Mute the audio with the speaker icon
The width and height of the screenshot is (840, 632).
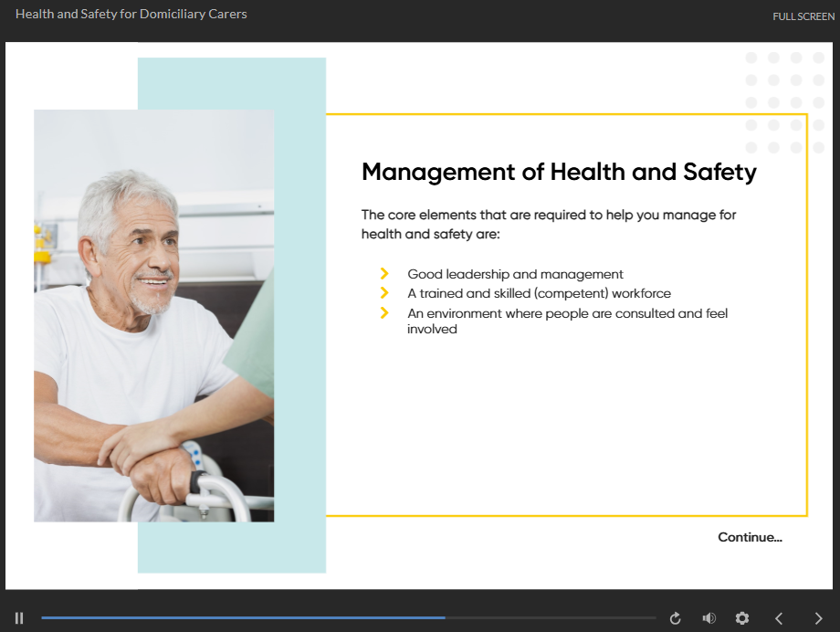click(709, 618)
